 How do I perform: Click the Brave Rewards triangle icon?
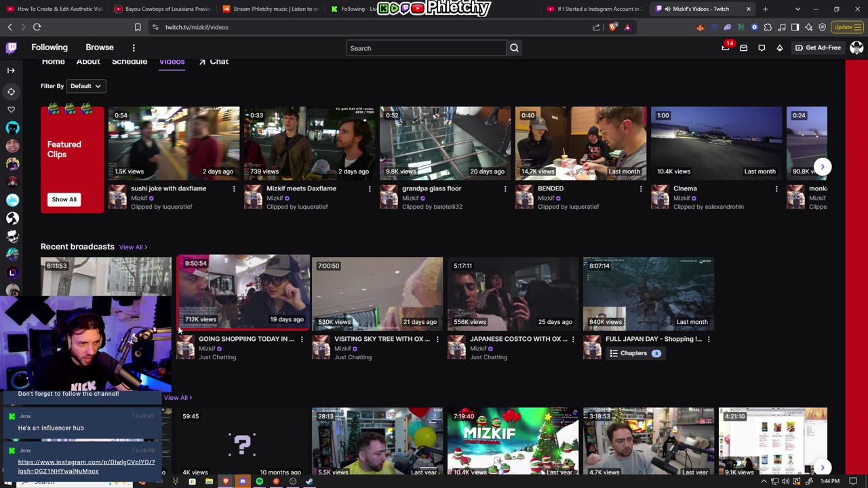click(627, 27)
